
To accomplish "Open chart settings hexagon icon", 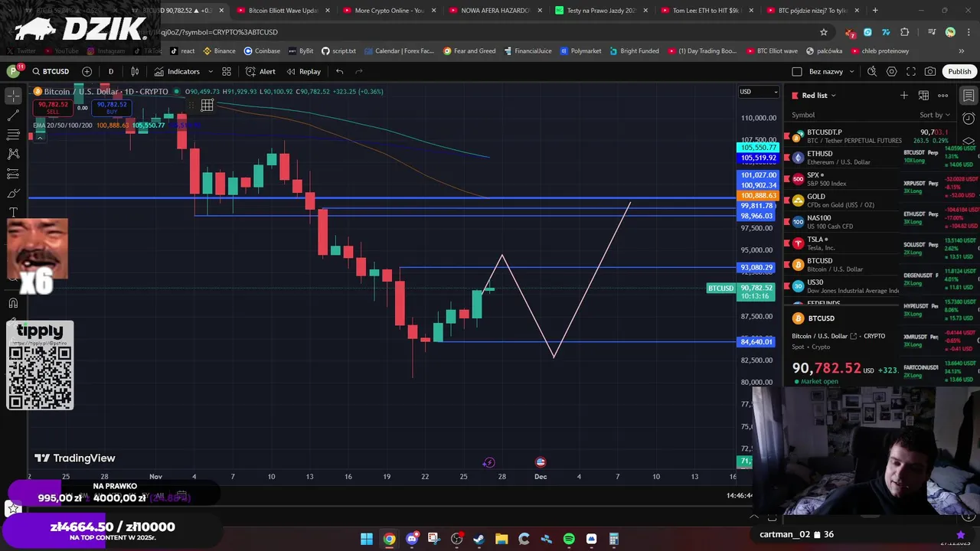I will (891, 71).
